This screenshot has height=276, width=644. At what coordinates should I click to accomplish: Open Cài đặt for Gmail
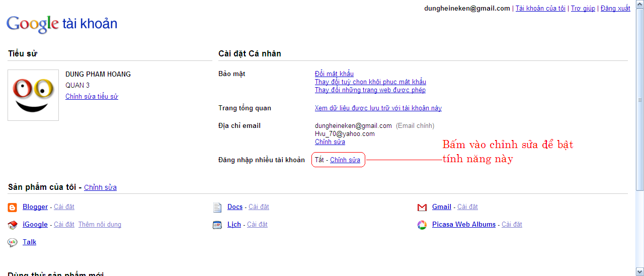tap(467, 207)
